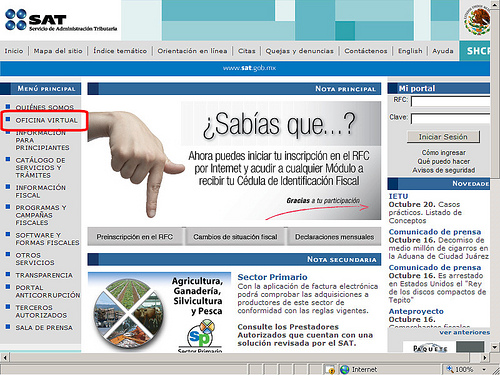Open Avisos de seguridad link
This screenshot has height=375, width=500.
pyautogui.click(x=444, y=170)
